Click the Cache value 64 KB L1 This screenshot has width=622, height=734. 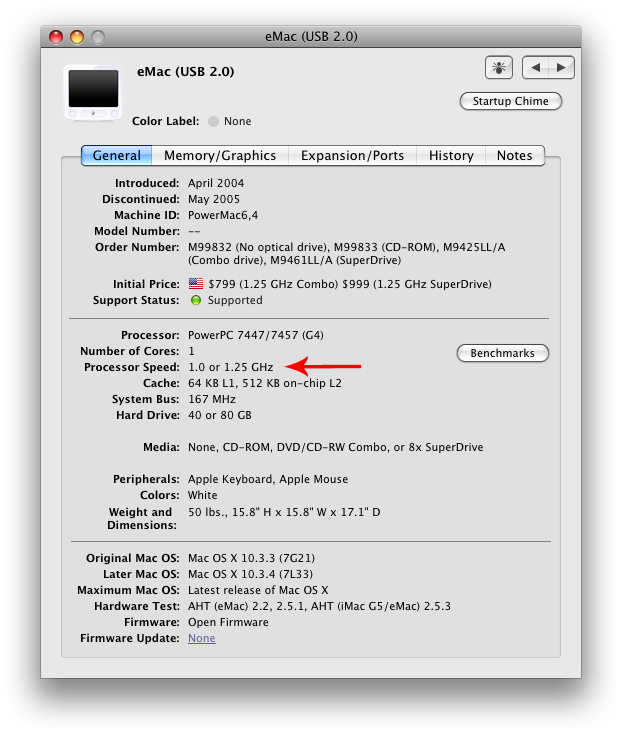264,383
